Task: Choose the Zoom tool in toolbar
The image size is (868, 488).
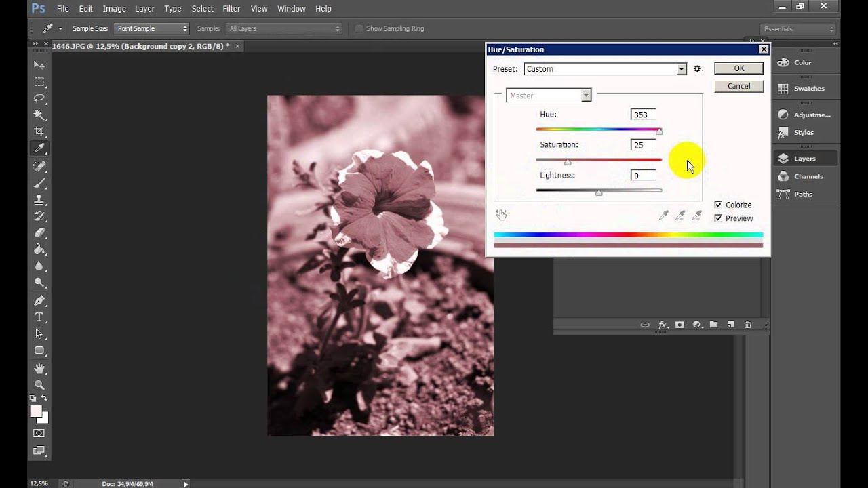Action: [x=39, y=384]
